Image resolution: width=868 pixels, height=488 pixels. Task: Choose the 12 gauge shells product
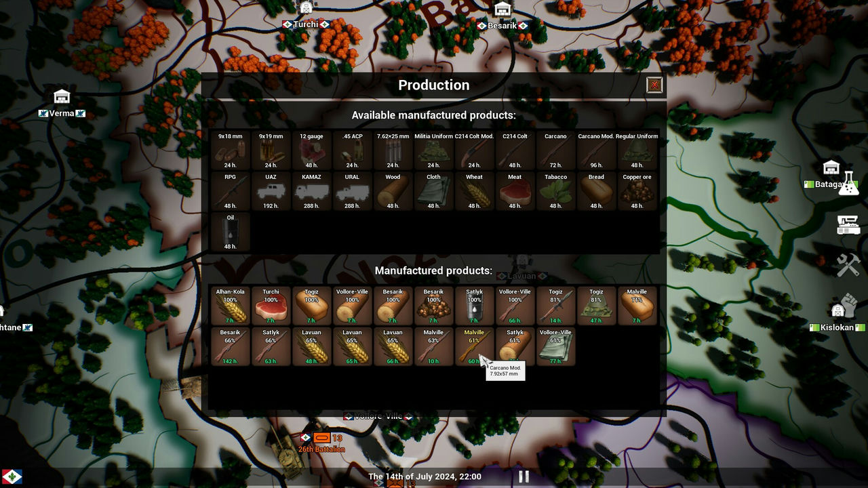(x=311, y=151)
